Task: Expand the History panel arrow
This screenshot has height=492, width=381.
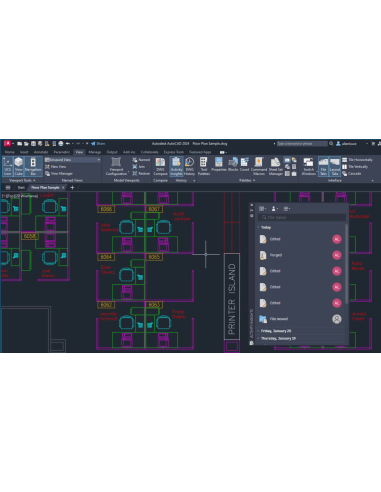Action: tap(194, 181)
